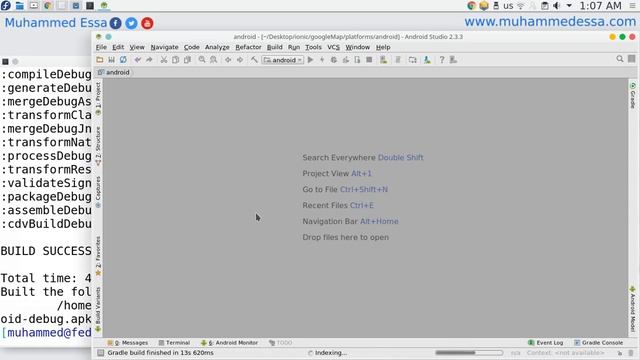The height and width of the screenshot is (360, 640).
Task: Click the Facebook icon beside Muhammed Essa
Action: coord(116,23)
